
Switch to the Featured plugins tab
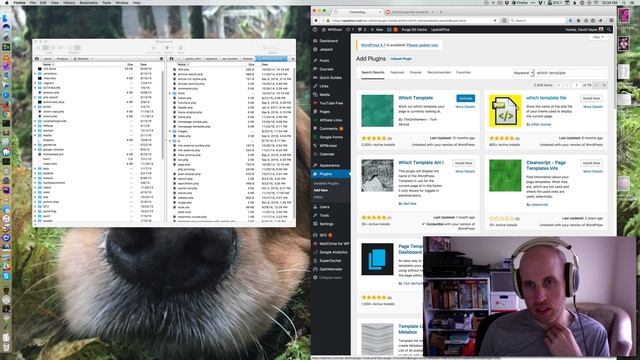coord(396,73)
